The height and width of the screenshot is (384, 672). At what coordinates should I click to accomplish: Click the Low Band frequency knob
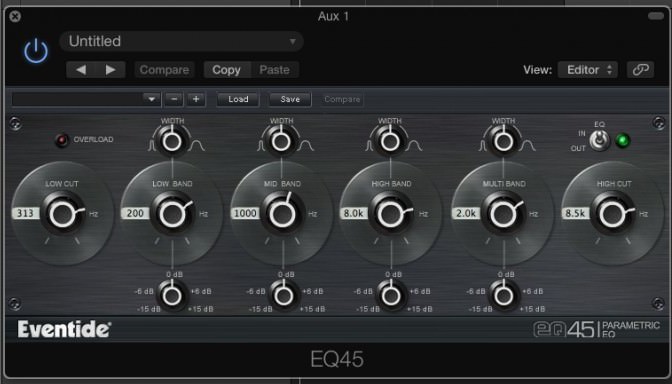click(173, 213)
